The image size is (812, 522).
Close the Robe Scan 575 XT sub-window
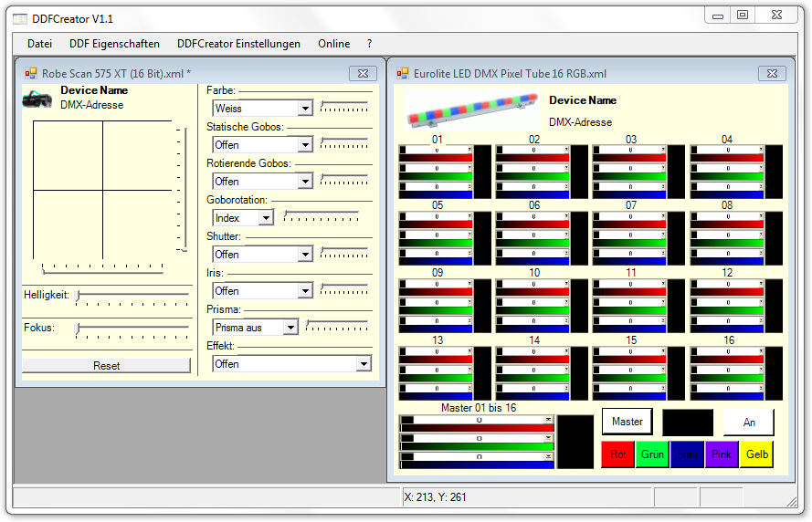[x=363, y=73]
